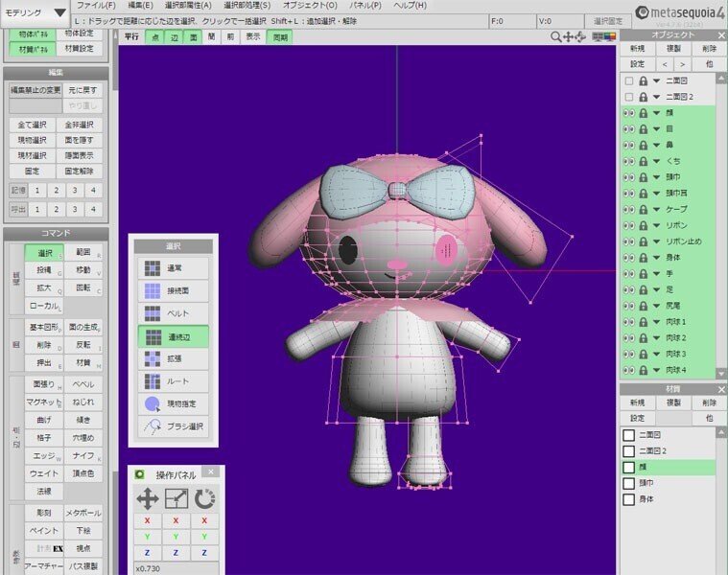Click the x0.730 value field in 操作パネル

click(176, 568)
